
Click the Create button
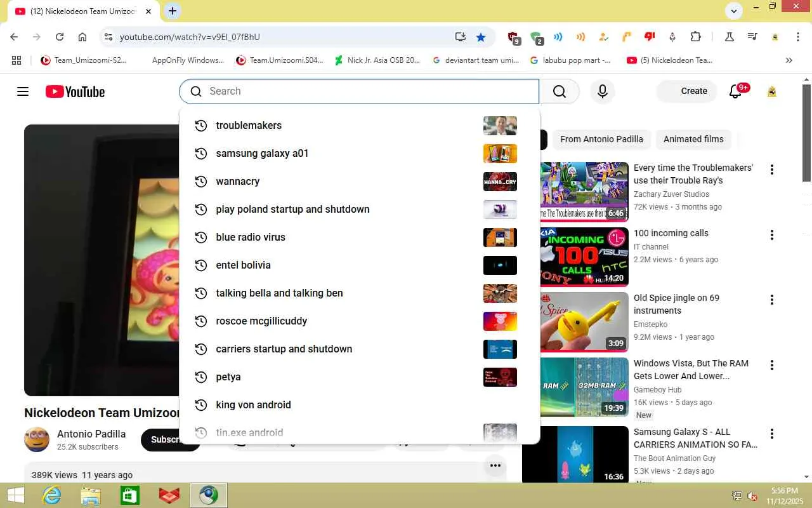click(687, 91)
